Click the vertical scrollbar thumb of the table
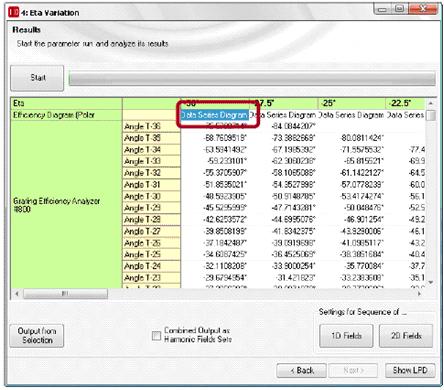The height and width of the screenshot is (390, 444). coord(431,116)
